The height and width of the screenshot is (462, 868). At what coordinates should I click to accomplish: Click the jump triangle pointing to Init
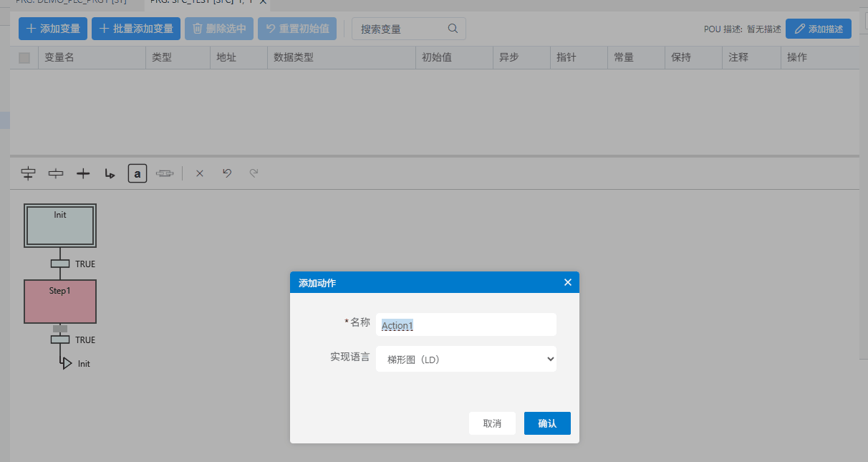(67, 363)
